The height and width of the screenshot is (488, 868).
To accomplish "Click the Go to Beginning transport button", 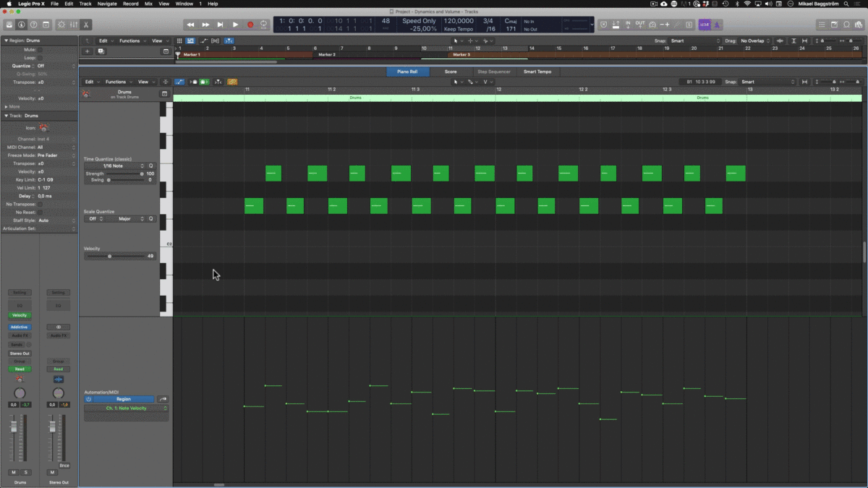I will click(221, 25).
